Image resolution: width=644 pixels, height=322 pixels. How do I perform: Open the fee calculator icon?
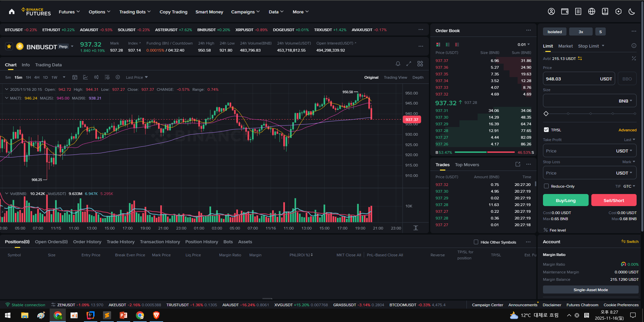[634, 58]
